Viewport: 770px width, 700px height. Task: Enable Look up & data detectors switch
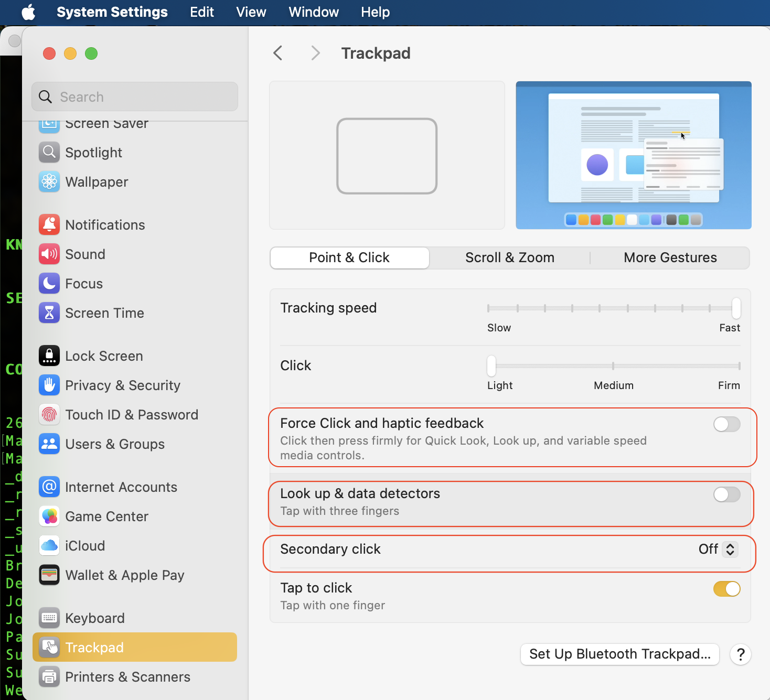[726, 494]
